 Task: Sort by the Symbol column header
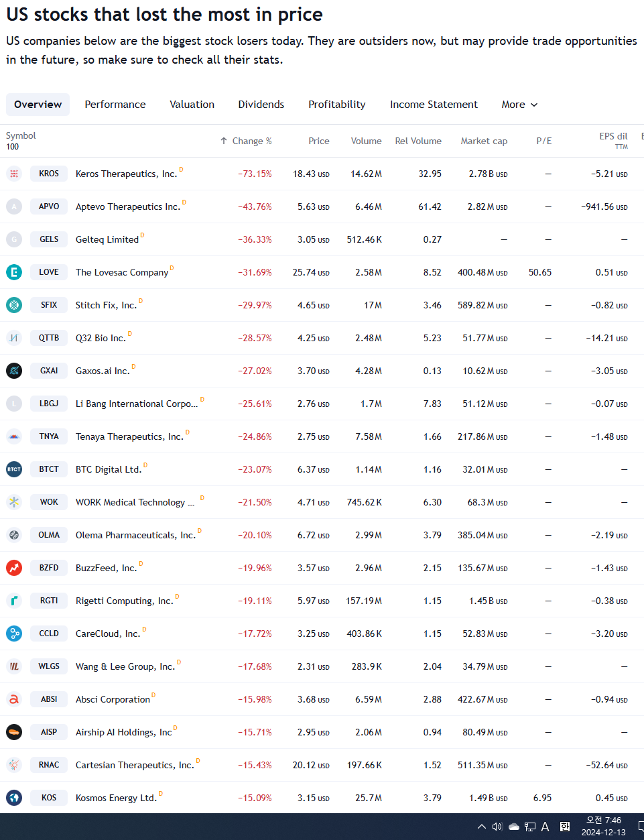21,135
